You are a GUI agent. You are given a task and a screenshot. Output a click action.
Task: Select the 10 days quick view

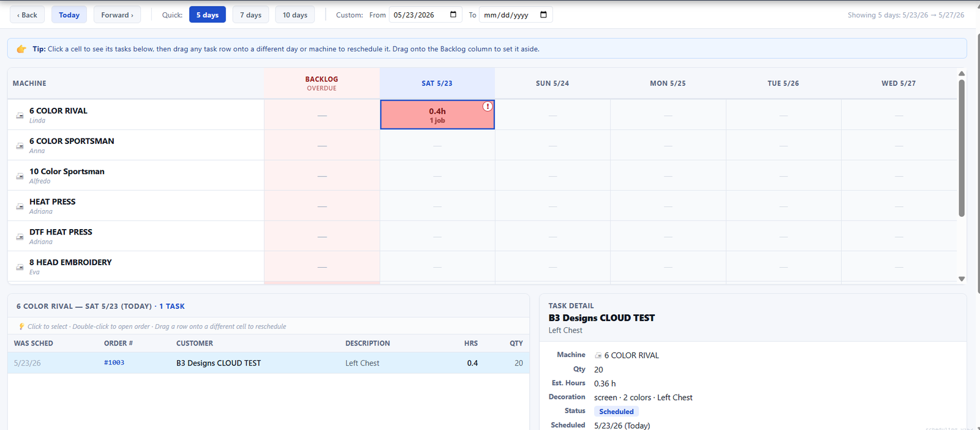295,15
